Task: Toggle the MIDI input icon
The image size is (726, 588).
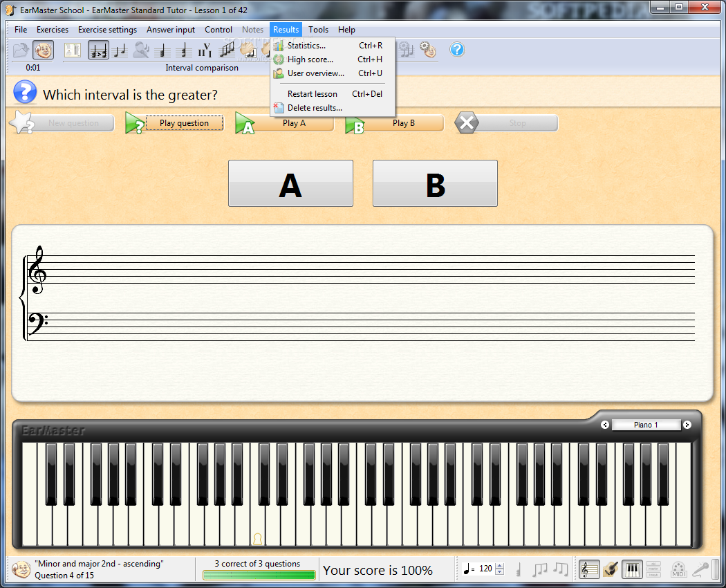Action: coord(678,570)
